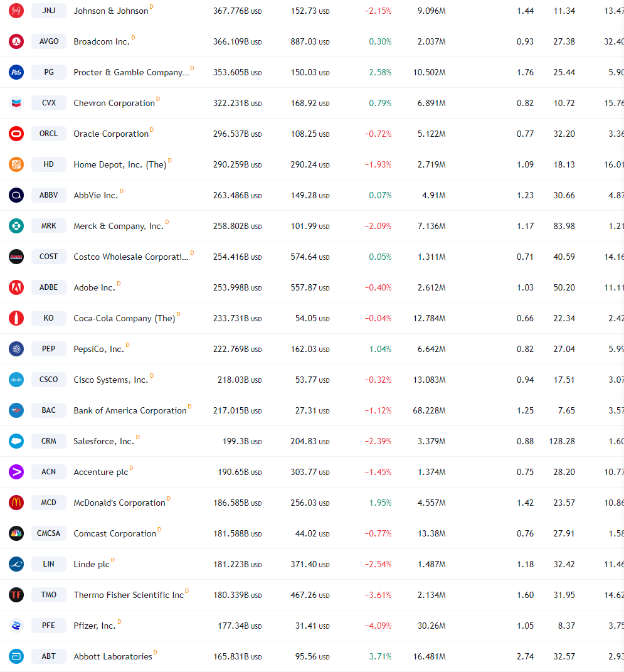The width and height of the screenshot is (624, 672).
Task: Click market cap 253.998B USD for Adobe
Action: 237,287
